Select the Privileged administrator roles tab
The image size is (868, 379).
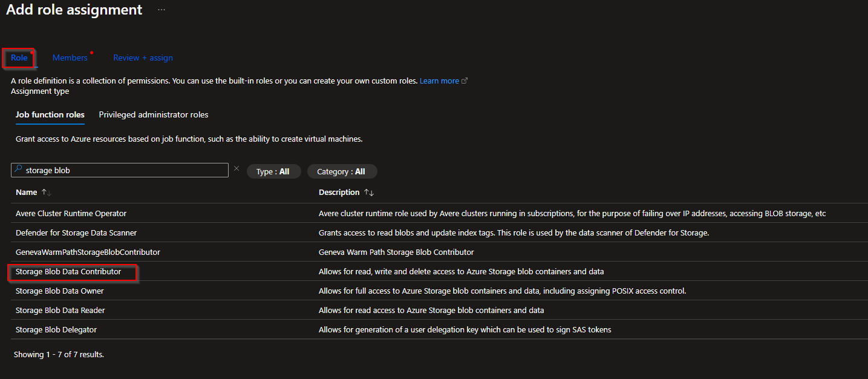[x=153, y=114]
